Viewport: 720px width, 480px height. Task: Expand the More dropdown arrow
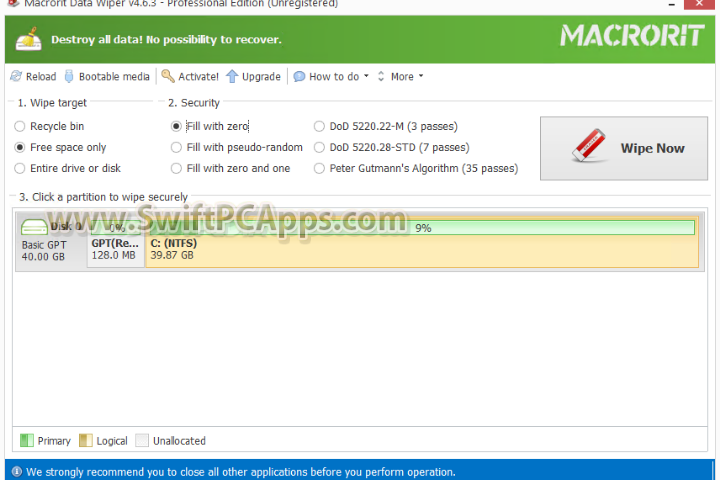point(421,76)
